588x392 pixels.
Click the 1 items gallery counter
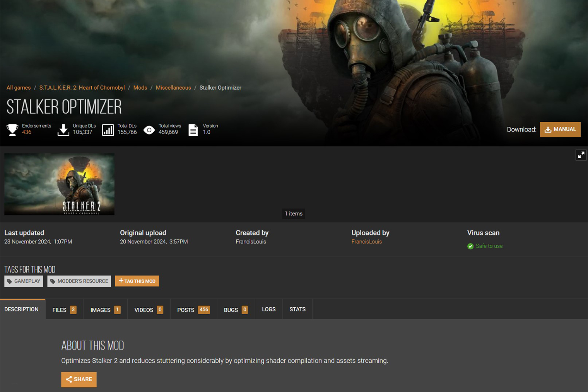(x=294, y=214)
